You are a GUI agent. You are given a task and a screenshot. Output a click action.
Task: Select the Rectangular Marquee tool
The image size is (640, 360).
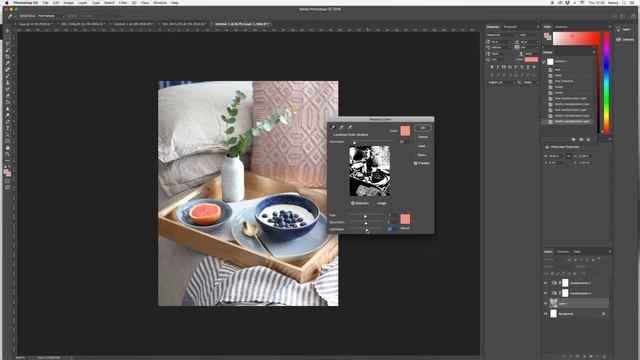[x=7, y=37]
